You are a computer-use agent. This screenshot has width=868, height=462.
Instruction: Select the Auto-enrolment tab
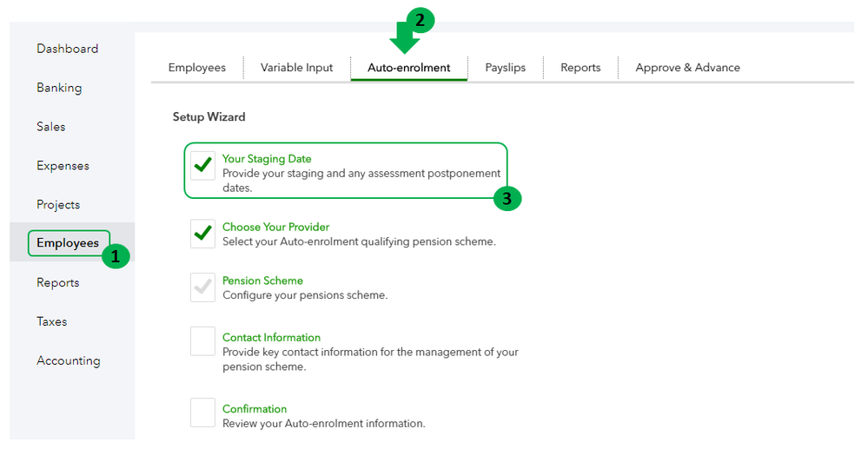coord(409,68)
